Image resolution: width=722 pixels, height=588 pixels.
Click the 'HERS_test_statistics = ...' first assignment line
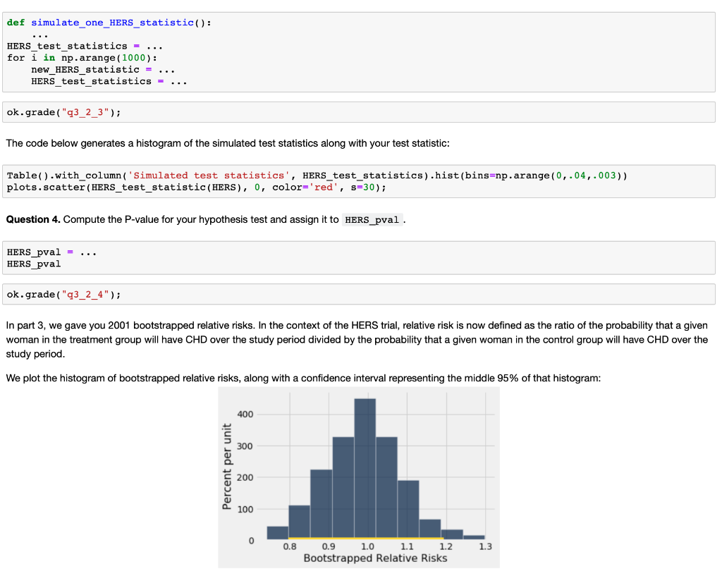tap(85, 46)
